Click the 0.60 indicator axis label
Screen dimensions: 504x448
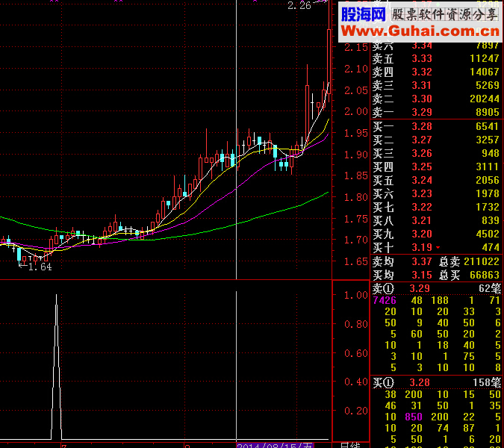(356, 353)
